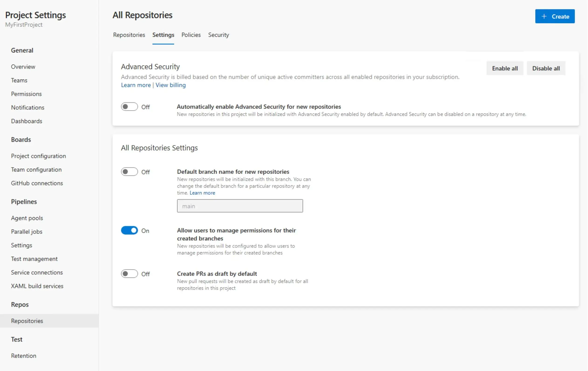
Task: Click the Policies tab header
Action: click(x=191, y=35)
